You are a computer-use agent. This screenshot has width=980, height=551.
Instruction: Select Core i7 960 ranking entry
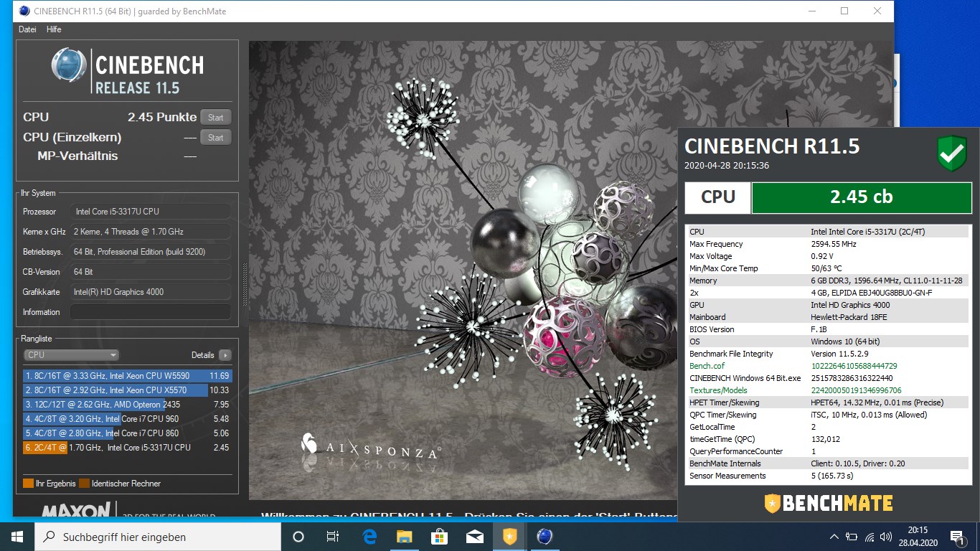tap(127, 419)
